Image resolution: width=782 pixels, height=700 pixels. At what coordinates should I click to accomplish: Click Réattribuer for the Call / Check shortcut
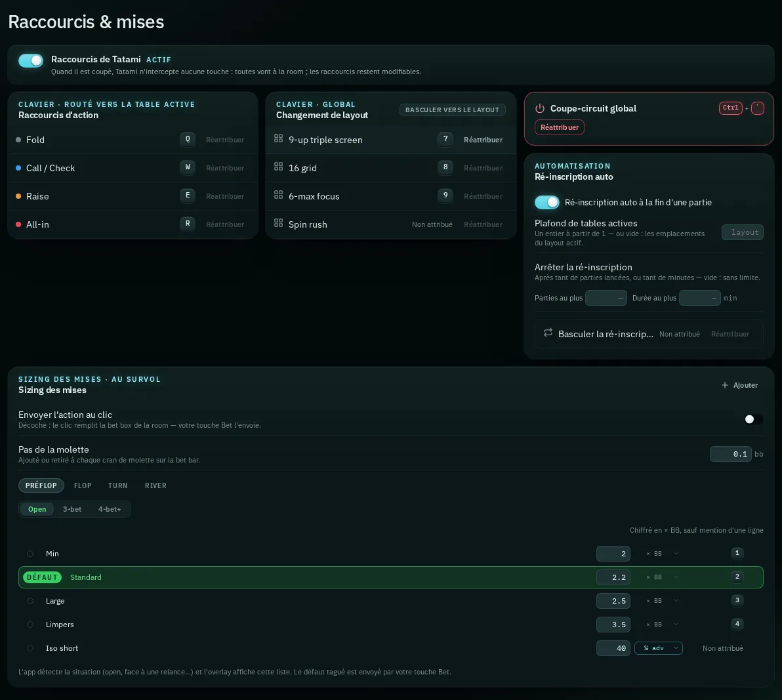(x=225, y=168)
